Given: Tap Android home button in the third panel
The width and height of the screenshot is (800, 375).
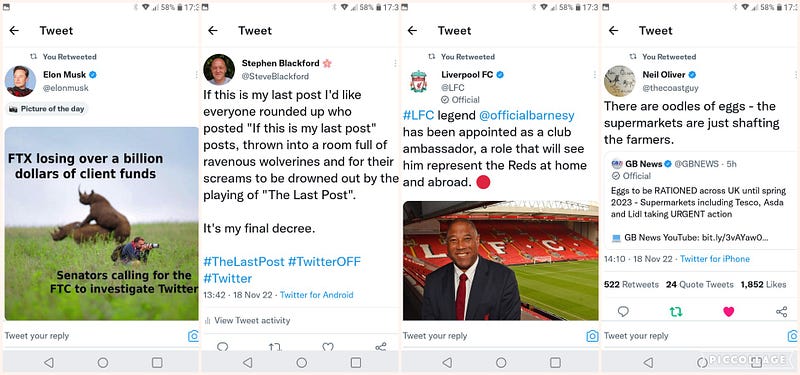Looking at the screenshot, I should point(501,363).
